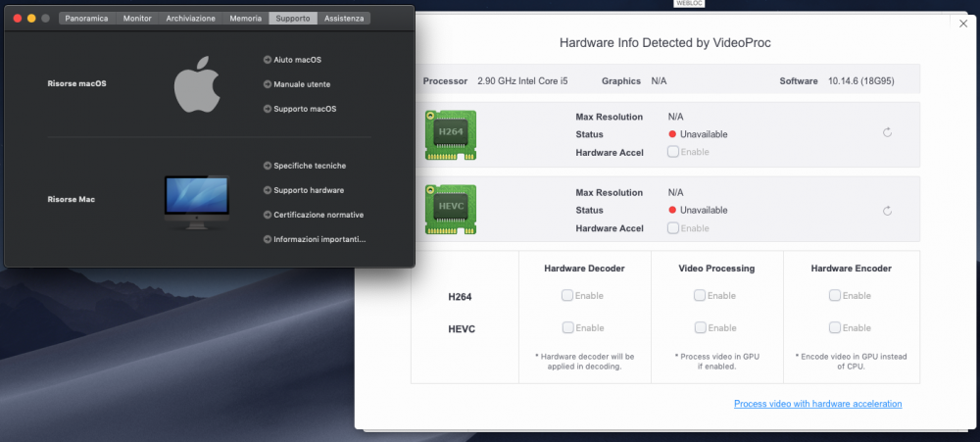Click arrow icon beside Manuale utente
The height and width of the screenshot is (442, 980).
tap(268, 84)
